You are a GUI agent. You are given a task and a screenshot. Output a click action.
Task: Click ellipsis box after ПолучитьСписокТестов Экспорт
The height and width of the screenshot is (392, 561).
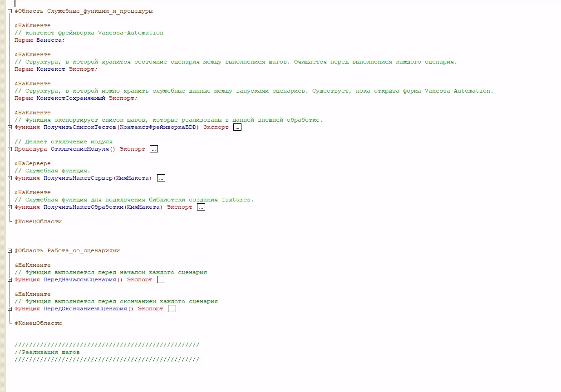coord(237,127)
